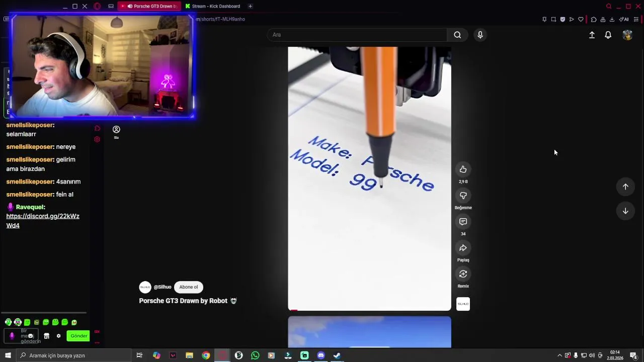Click the Paylaş share arrow
644x362 pixels.
pos(463,248)
